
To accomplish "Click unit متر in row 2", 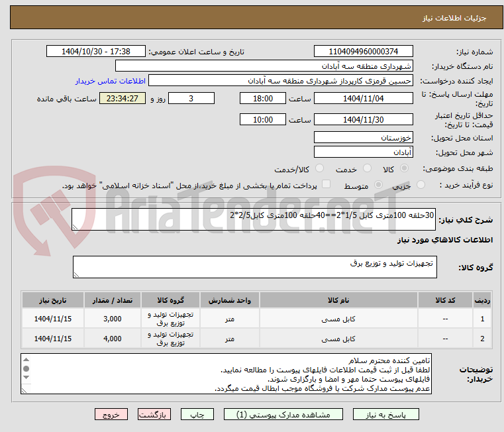I will [x=230, y=339].
